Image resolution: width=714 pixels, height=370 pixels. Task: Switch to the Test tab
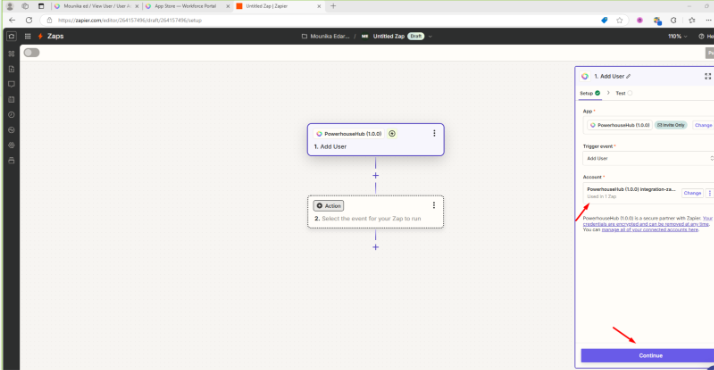(x=624, y=93)
